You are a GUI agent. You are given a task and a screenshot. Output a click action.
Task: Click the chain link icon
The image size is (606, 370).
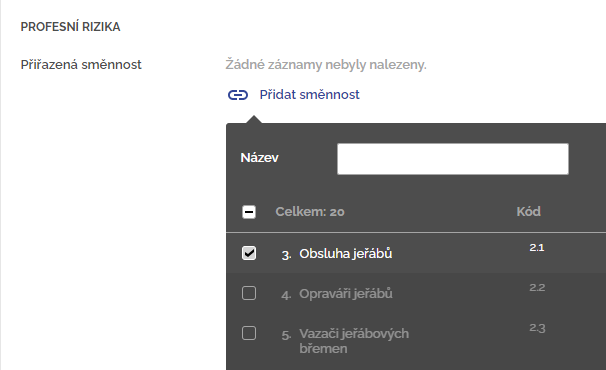238,95
